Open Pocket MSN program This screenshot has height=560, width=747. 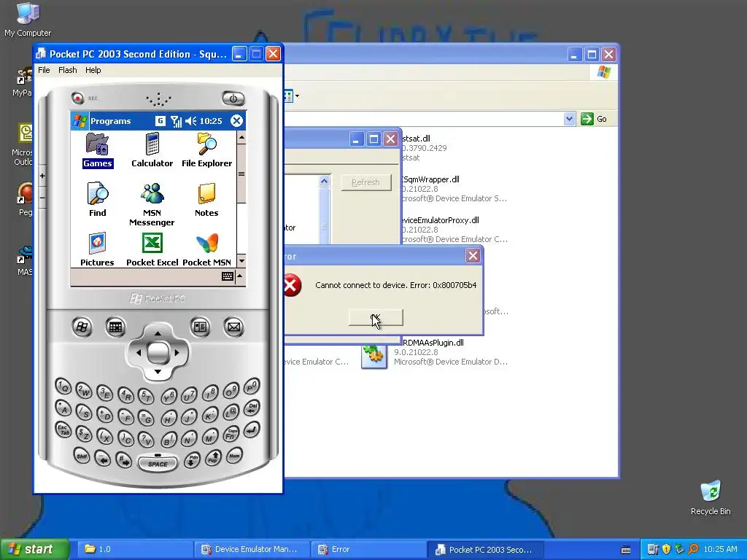pos(206,249)
